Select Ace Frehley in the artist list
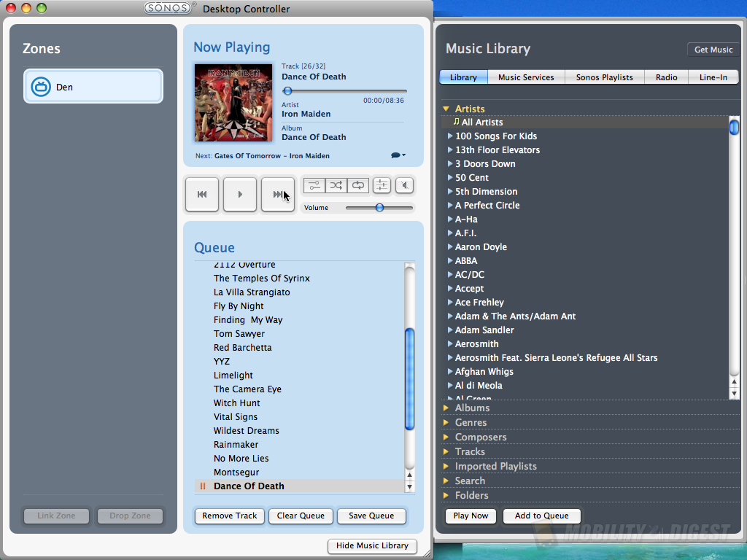This screenshot has width=747, height=560. click(x=585, y=303)
